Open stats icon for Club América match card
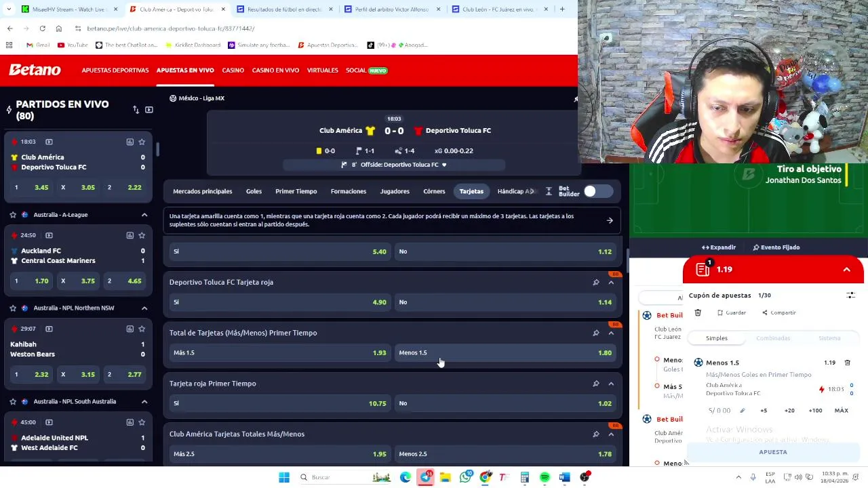The image size is (868, 488). 130,142
